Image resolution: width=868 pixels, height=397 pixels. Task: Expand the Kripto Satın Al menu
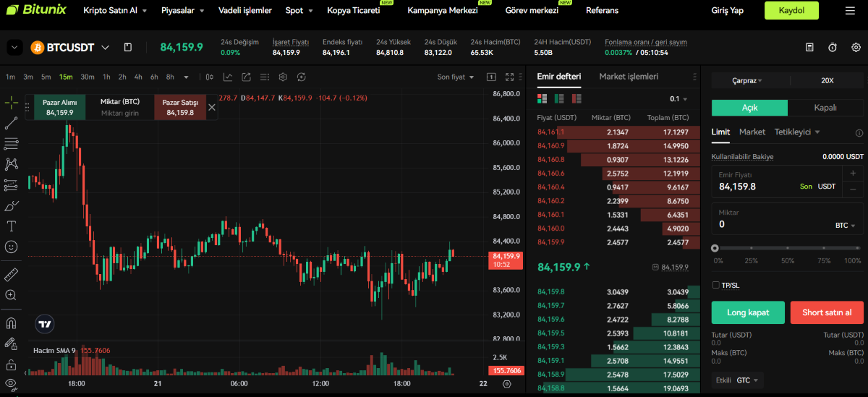[x=115, y=11]
